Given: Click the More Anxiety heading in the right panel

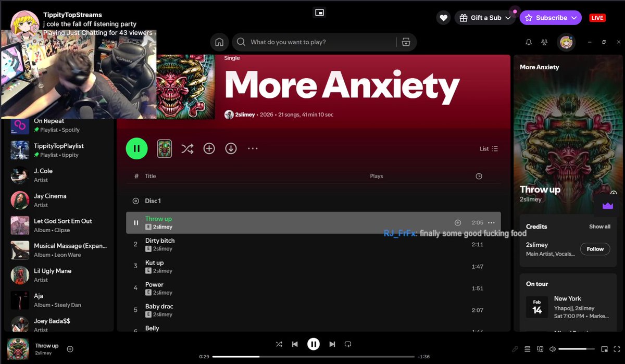Looking at the screenshot, I should (540, 67).
